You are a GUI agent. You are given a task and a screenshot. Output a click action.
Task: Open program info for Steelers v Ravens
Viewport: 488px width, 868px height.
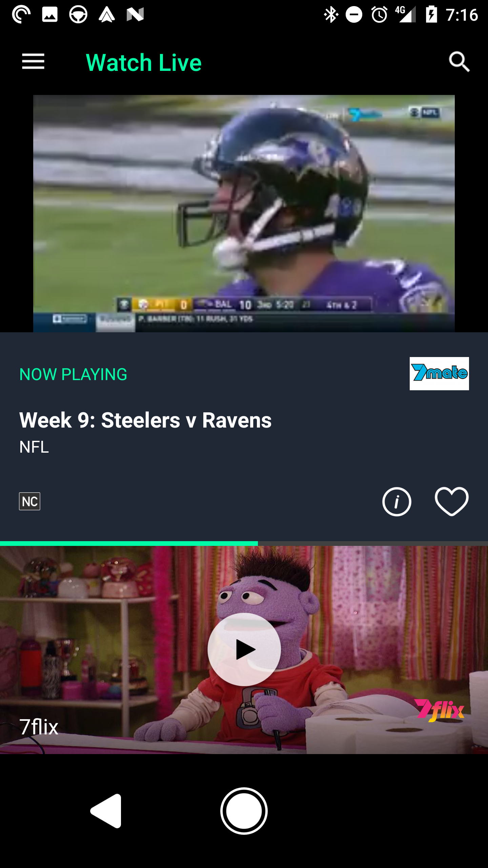click(396, 501)
